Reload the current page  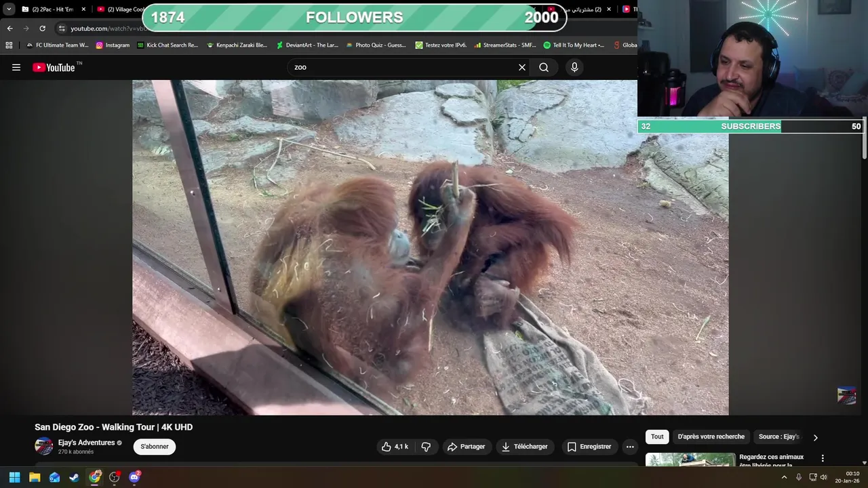tap(42, 28)
